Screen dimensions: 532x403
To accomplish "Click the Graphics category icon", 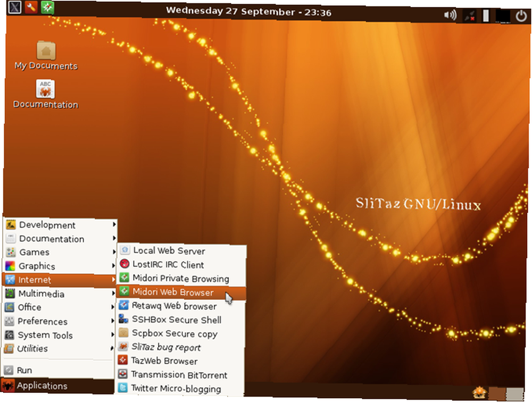I will (11, 266).
